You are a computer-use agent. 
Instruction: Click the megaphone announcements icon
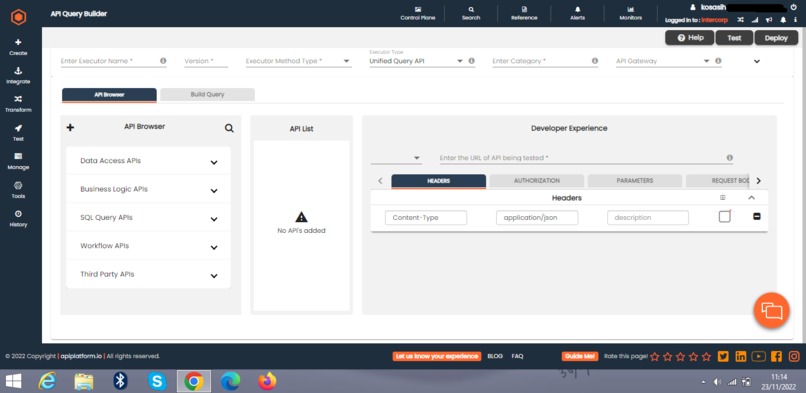click(x=769, y=20)
